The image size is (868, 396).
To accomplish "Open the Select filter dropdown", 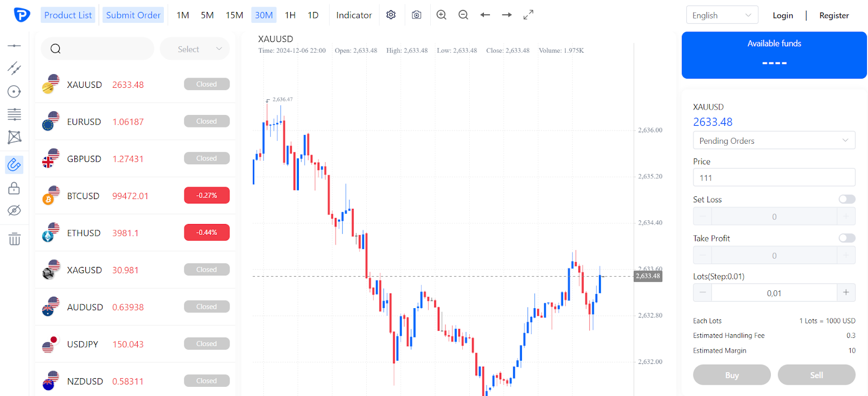I will click(195, 49).
